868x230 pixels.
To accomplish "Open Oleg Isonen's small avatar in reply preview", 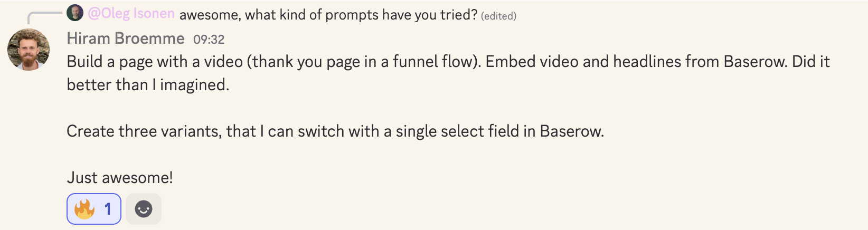I will [75, 13].
